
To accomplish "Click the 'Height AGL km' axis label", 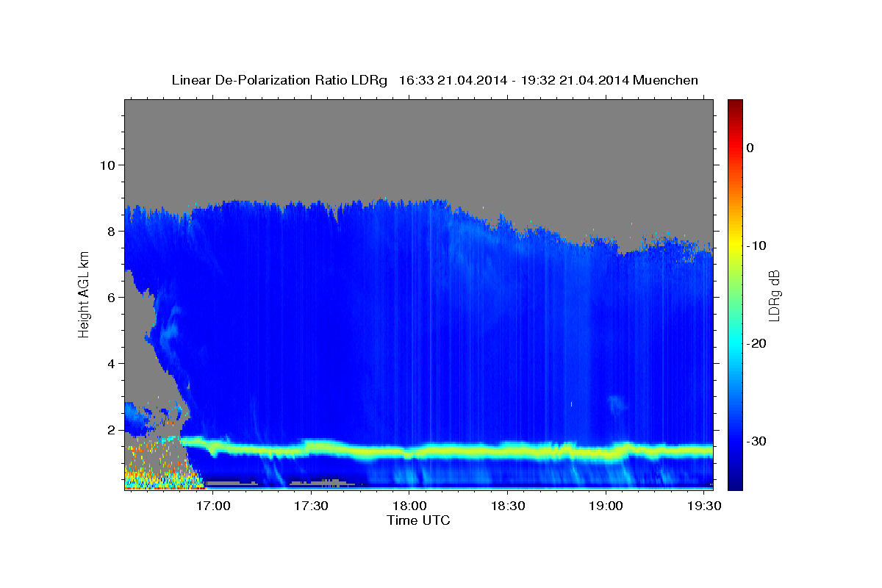I will (x=84, y=294).
